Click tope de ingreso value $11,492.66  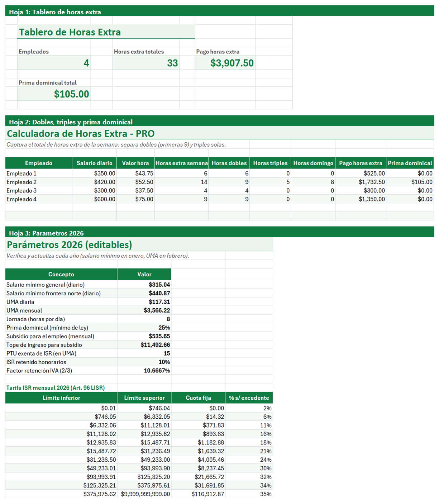point(144,345)
